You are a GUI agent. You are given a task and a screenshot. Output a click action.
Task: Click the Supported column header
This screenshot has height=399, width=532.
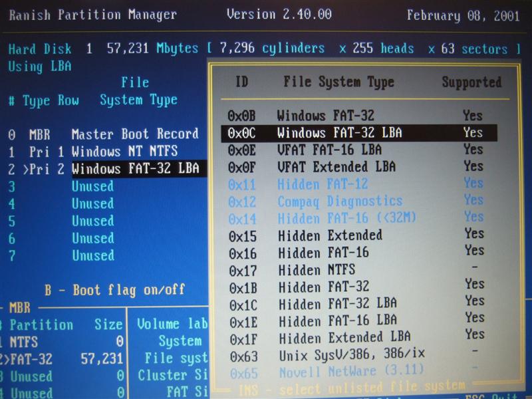471,82
